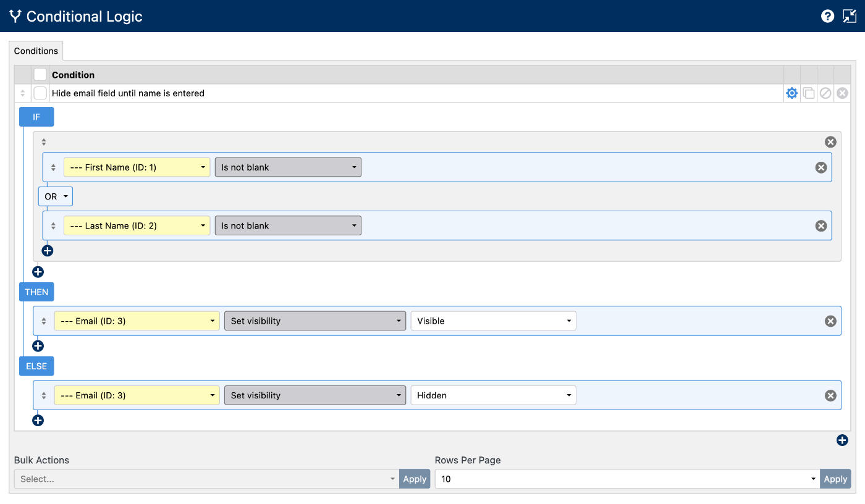Viewport: 865px width, 504px height.
Task: Change the OR operator dropdown
Action: 55,196
